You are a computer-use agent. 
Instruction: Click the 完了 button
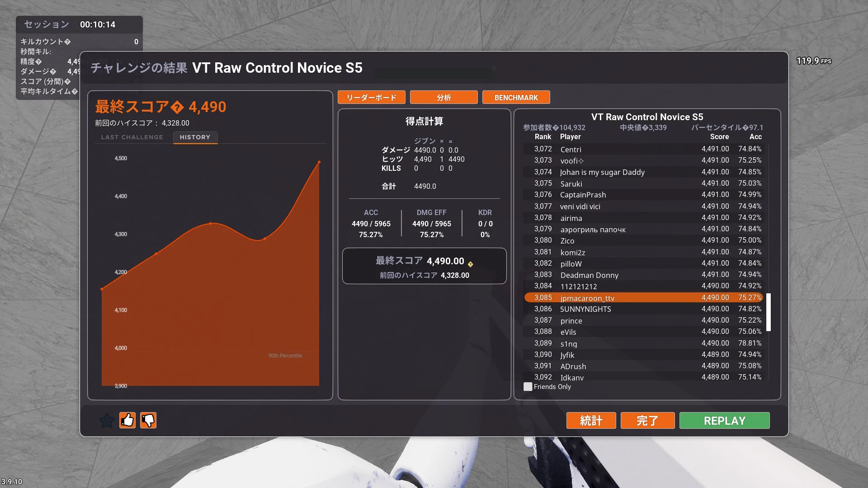point(647,421)
